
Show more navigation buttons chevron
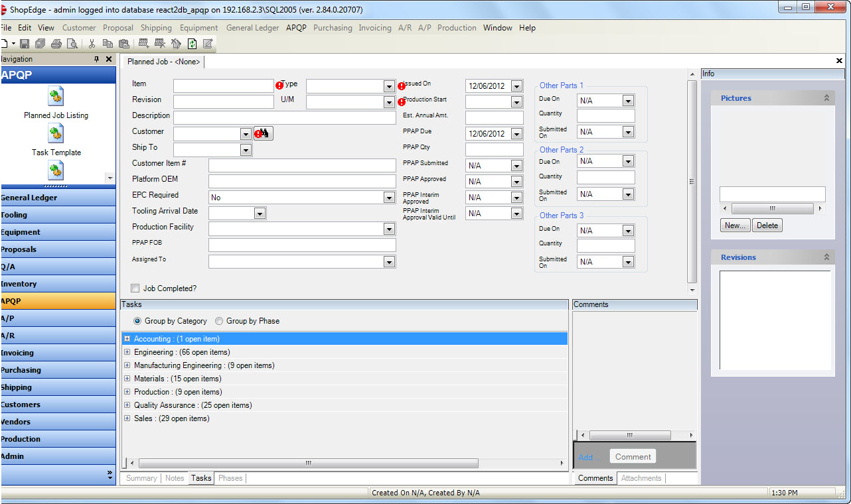pyautogui.click(x=110, y=474)
